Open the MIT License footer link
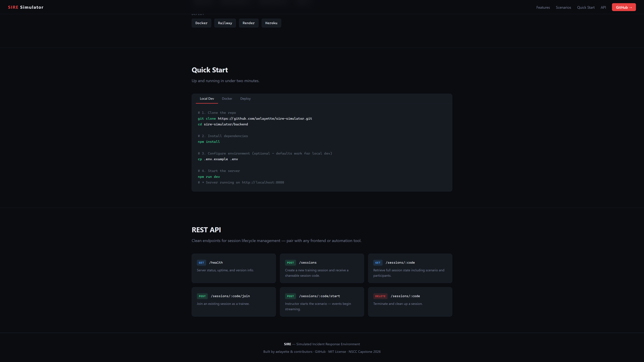 (x=337, y=351)
